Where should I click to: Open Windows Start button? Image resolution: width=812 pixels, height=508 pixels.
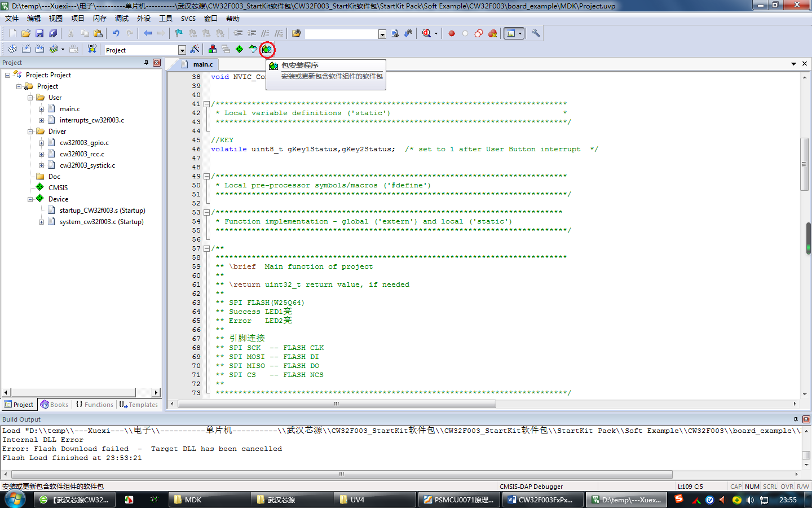[15, 500]
